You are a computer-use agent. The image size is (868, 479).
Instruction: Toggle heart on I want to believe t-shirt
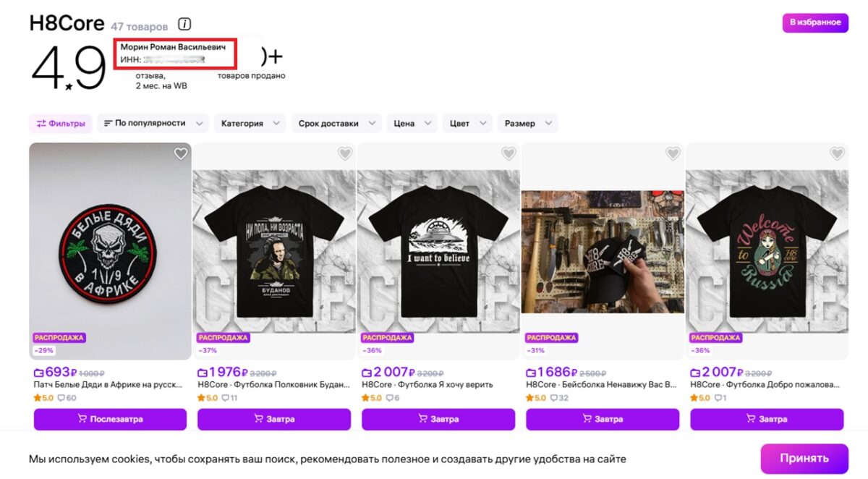pyautogui.click(x=509, y=153)
